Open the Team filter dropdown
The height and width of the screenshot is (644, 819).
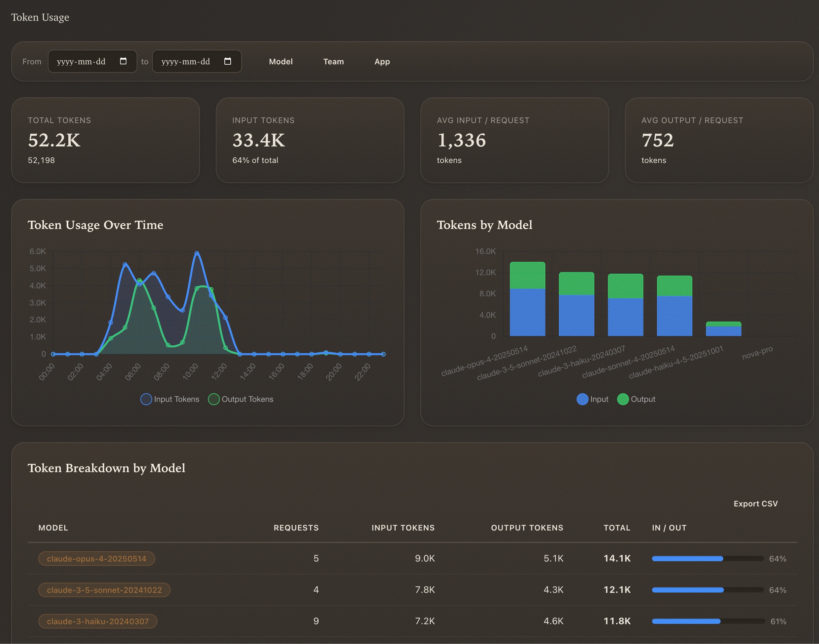pos(333,61)
